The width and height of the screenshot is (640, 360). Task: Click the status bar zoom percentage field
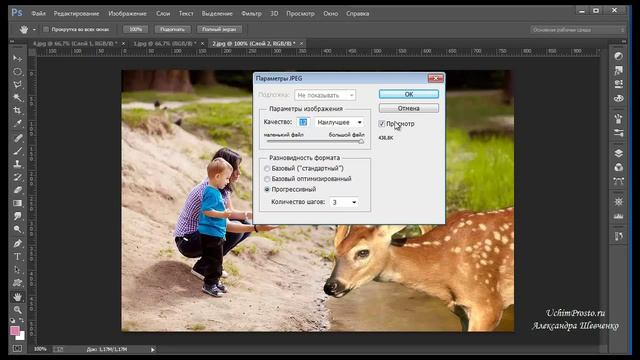click(x=40, y=349)
